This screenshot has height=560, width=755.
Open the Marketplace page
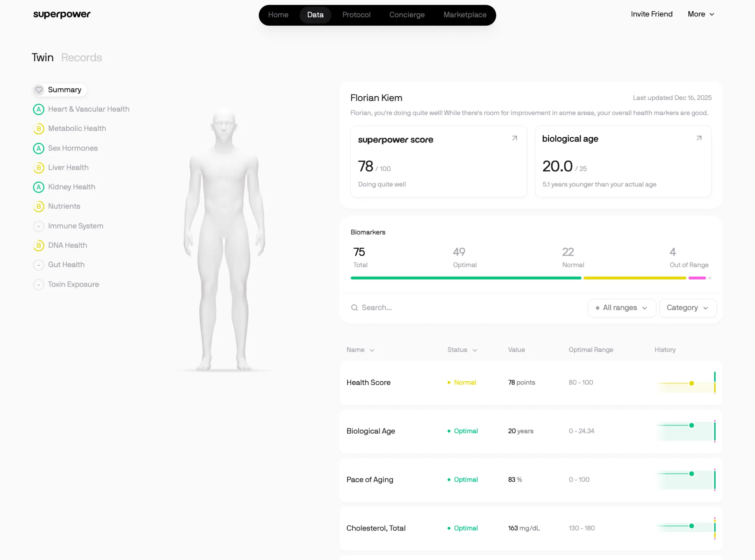pyautogui.click(x=465, y=15)
